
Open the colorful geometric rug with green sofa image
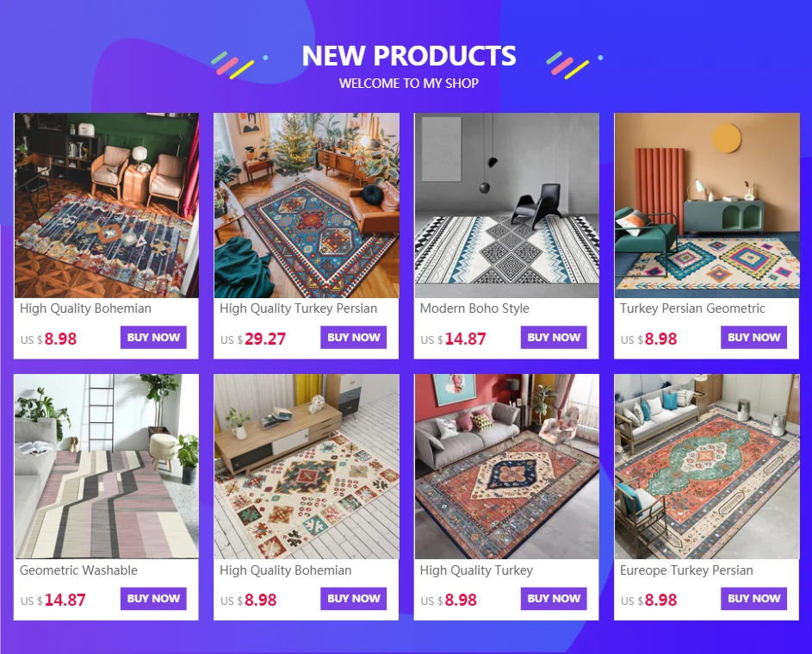point(707,205)
